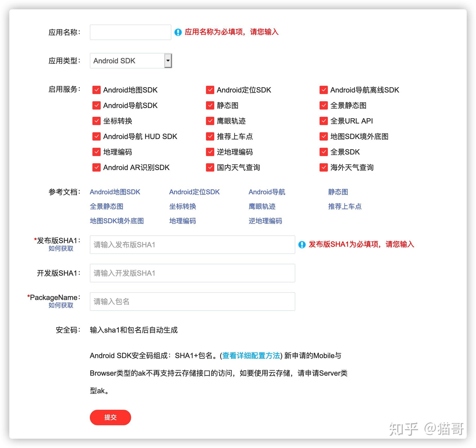The height and width of the screenshot is (448, 476).
Task: Uncheck the 海外天气查询 checkbox
Action: point(323,167)
